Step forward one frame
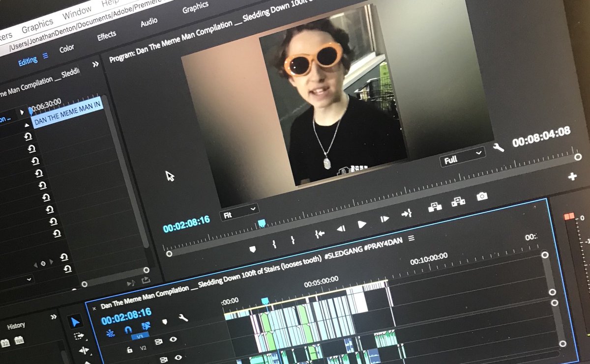Viewport: 590px width, 364px height. 384,219
